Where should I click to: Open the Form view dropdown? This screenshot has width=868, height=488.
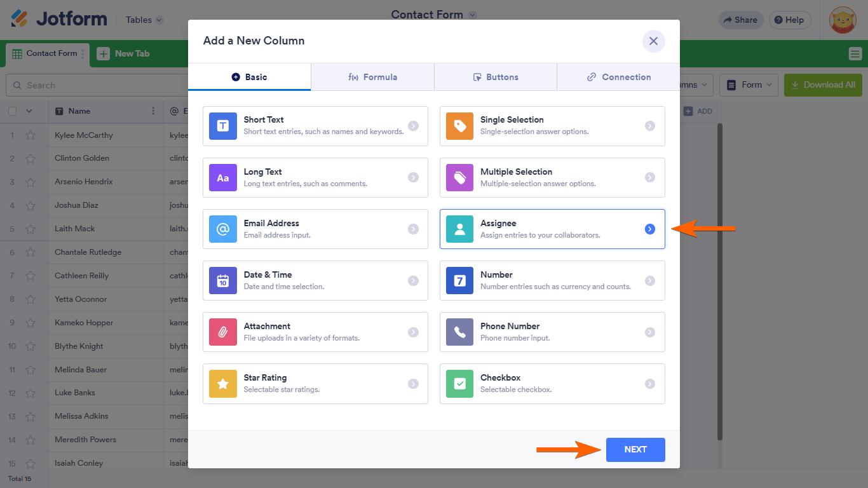point(751,85)
